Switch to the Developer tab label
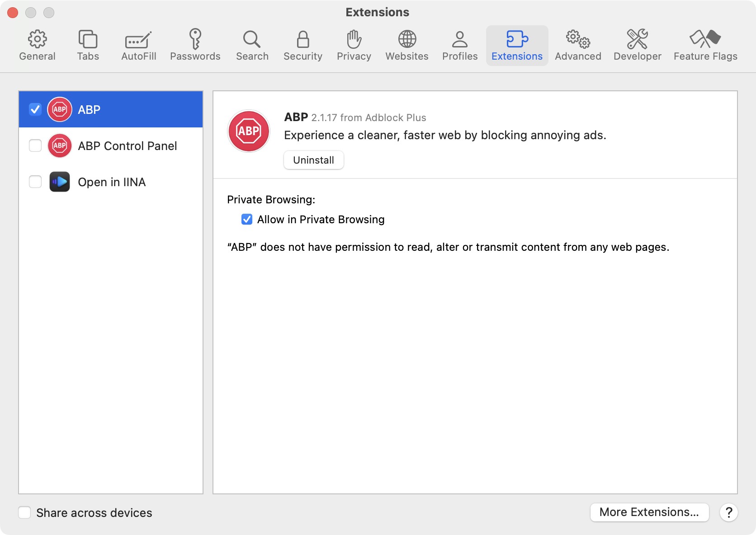This screenshot has height=535, width=756. pos(637,56)
